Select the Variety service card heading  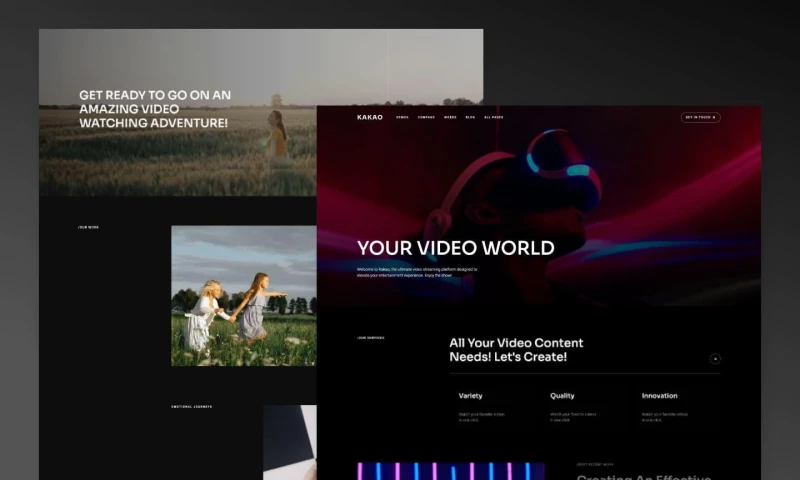[x=470, y=395]
